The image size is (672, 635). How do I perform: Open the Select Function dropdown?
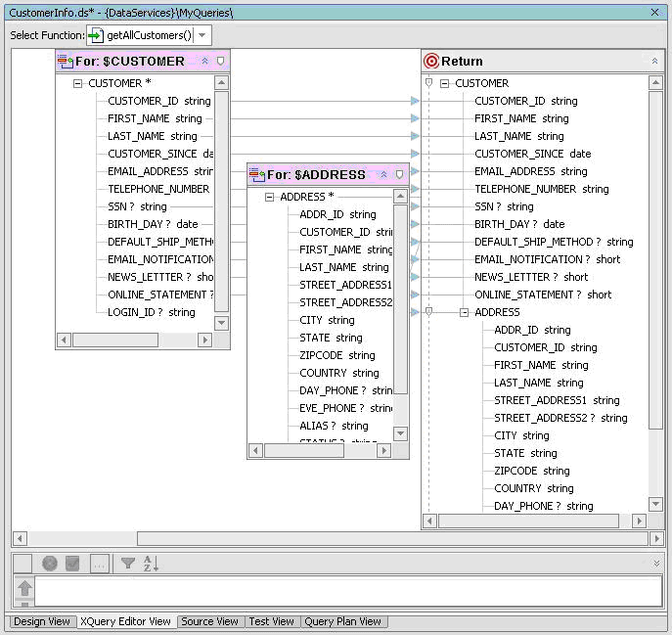coord(202,35)
